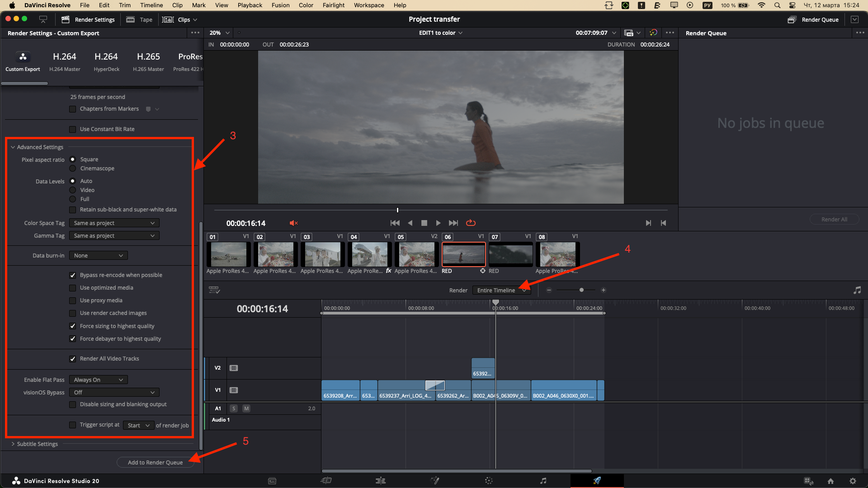Uncheck Bypass re-encode when possible
The image size is (868, 488).
[x=72, y=275]
